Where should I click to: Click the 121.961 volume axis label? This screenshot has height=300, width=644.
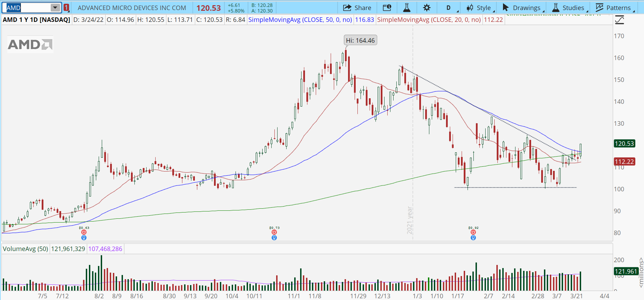pyautogui.click(x=626, y=272)
